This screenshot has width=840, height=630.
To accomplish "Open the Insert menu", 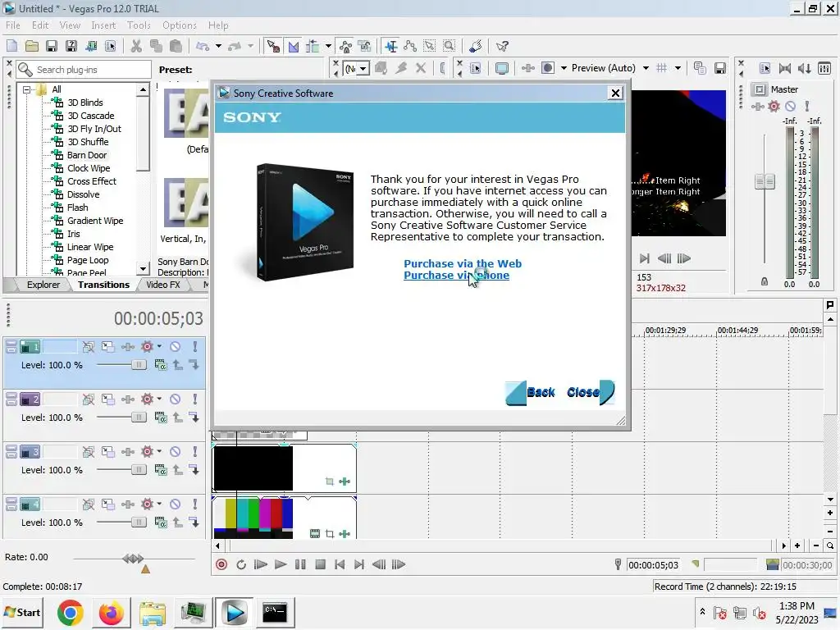I will [103, 25].
